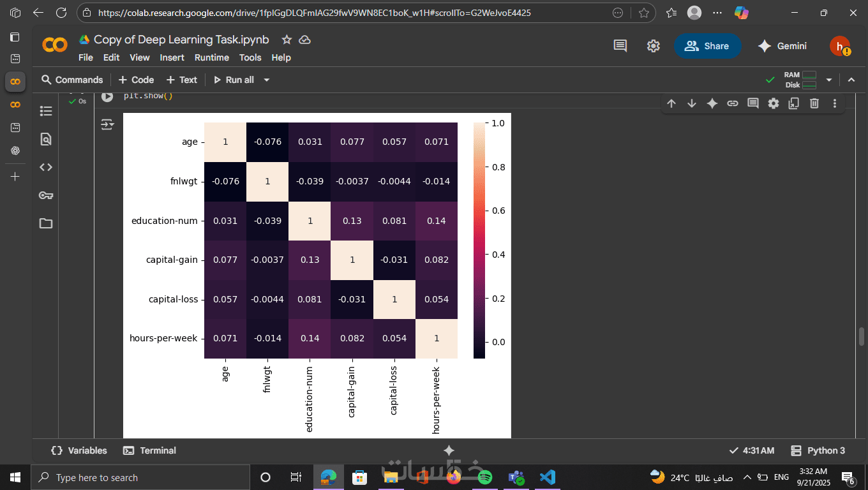
Task: Open the View menu
Action: coord(140,57)
